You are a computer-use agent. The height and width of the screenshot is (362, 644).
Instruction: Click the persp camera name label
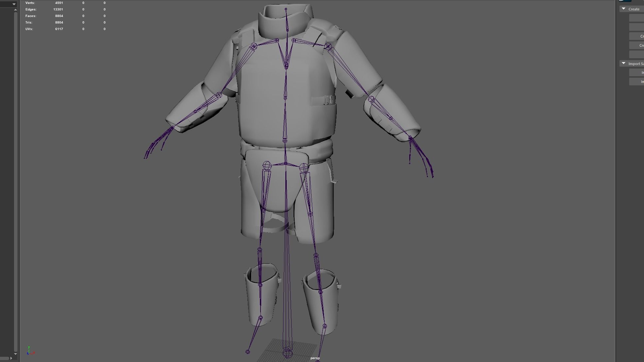pos(315,358)
